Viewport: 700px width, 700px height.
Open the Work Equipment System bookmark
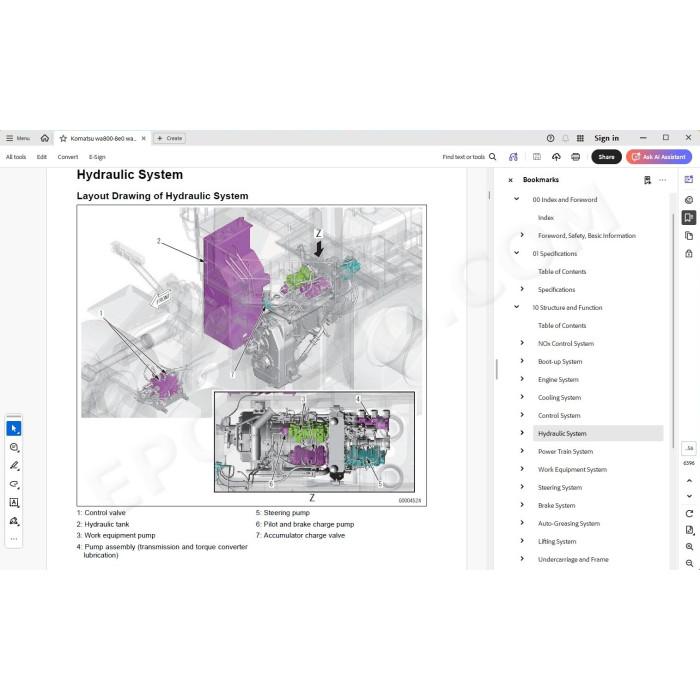(572, 470)
